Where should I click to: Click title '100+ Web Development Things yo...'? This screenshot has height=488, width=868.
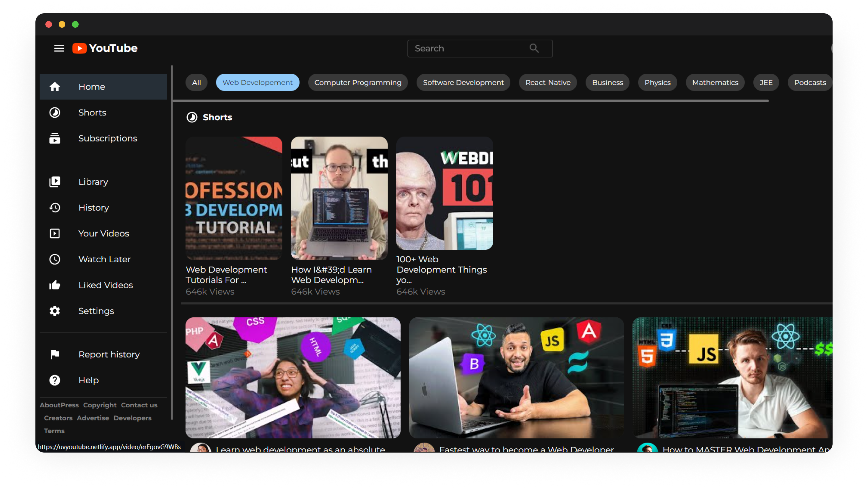click(442, 269)
